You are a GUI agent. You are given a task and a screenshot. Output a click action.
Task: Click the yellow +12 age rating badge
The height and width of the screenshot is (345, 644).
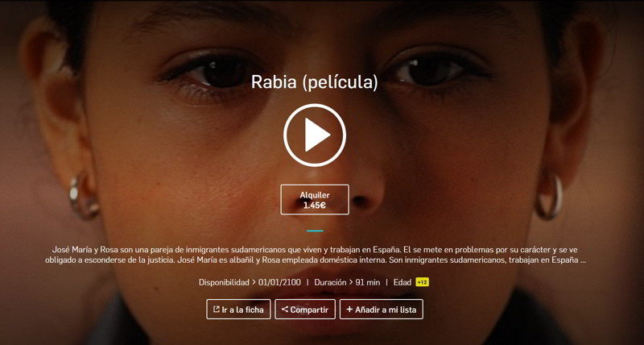[422, 282]
